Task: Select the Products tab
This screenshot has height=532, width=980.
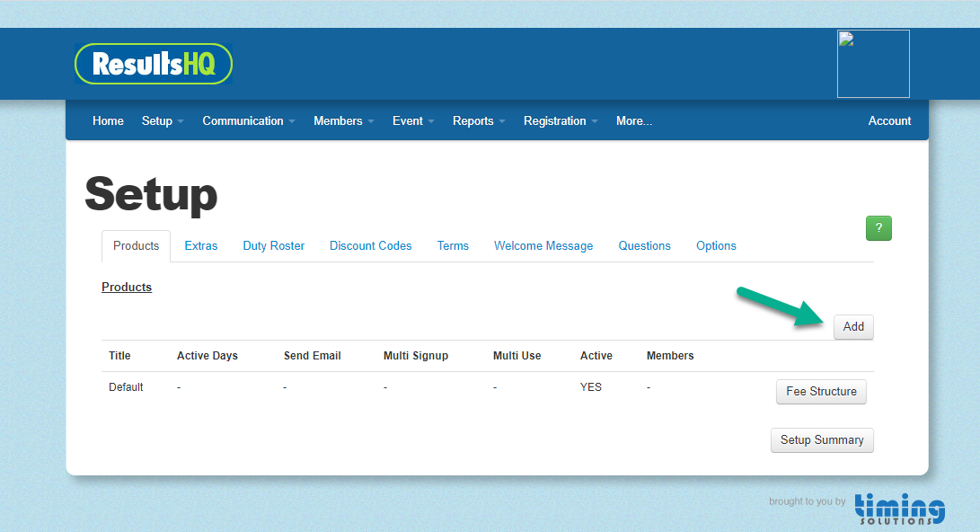Action: point(137,245)
